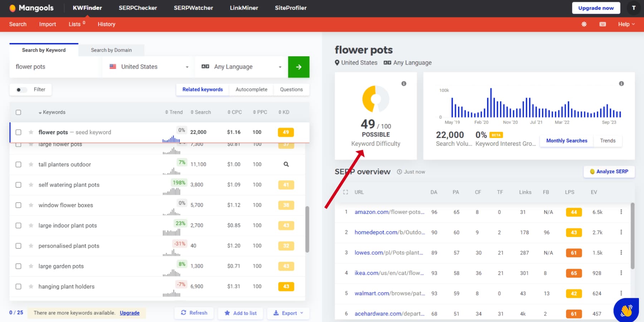Open SERPWatcher from the top menu
644x322 pixels.
[193, 8]
